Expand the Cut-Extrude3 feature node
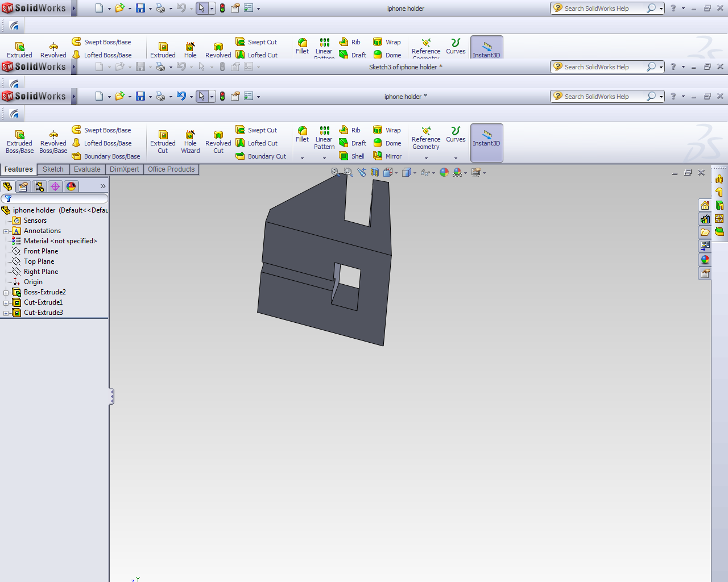This screenshot has height=582, width=728. tap(6, 313)
